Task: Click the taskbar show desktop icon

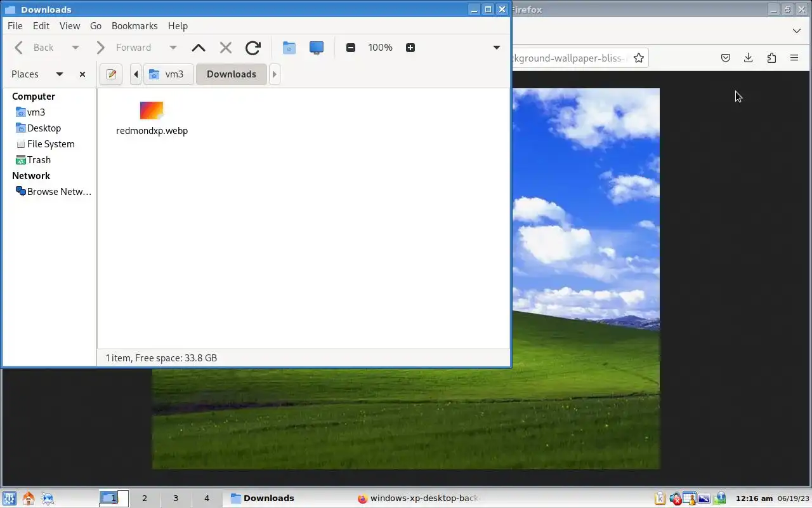Action: click(48, 498)
